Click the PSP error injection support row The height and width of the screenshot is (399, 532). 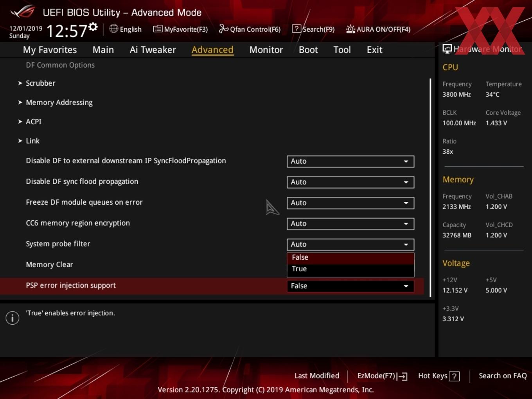212,286
